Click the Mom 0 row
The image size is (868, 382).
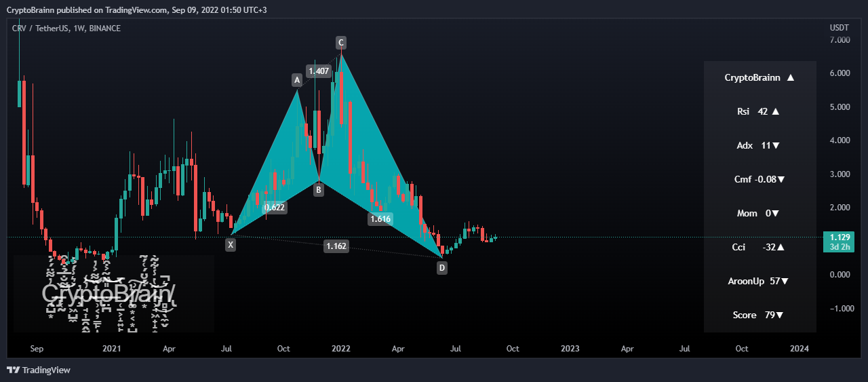coord(759,213)
